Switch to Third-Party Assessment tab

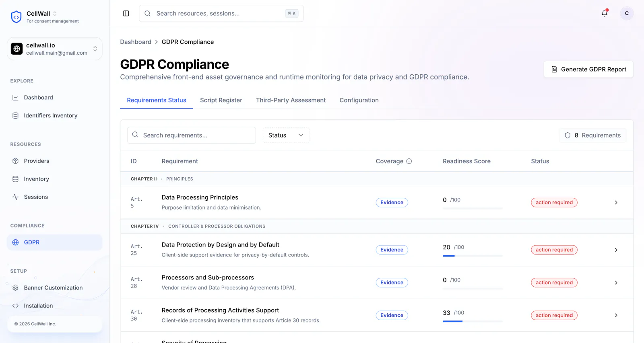click(x=291, y=100)
